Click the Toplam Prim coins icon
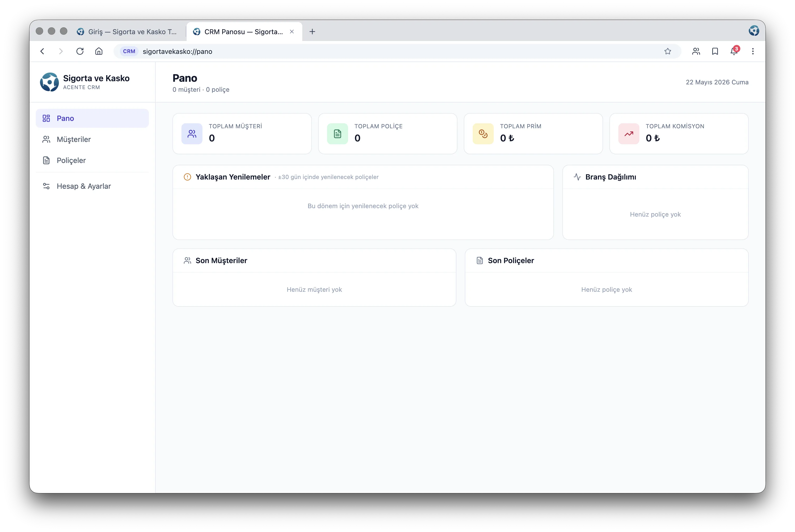 [483, 134]
